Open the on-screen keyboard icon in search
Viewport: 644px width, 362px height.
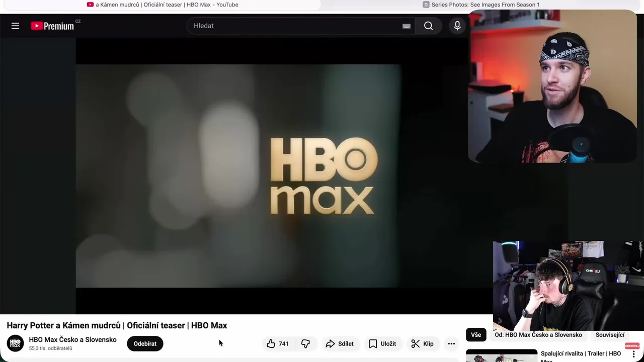pyautogui.click(x=407, y=26)
